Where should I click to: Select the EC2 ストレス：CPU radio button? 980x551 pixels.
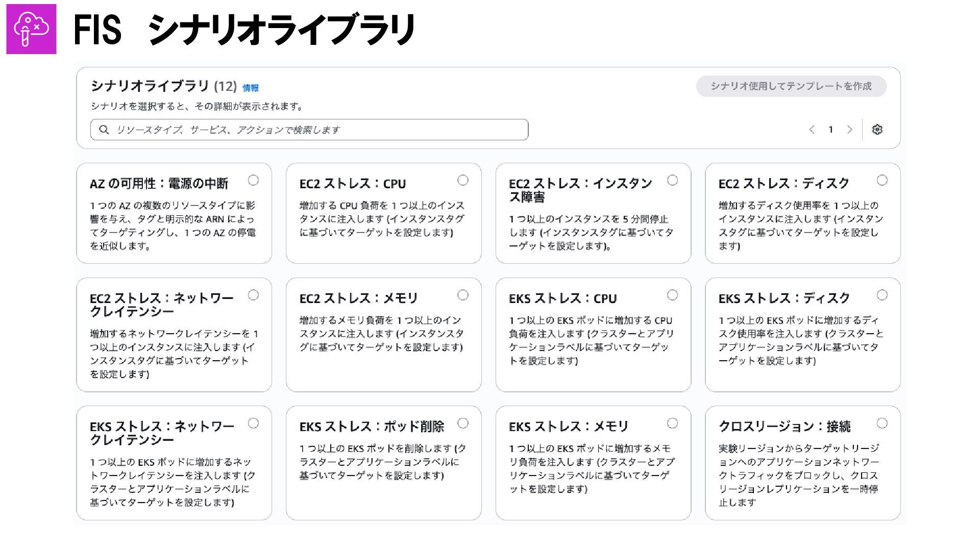[463, 180]
